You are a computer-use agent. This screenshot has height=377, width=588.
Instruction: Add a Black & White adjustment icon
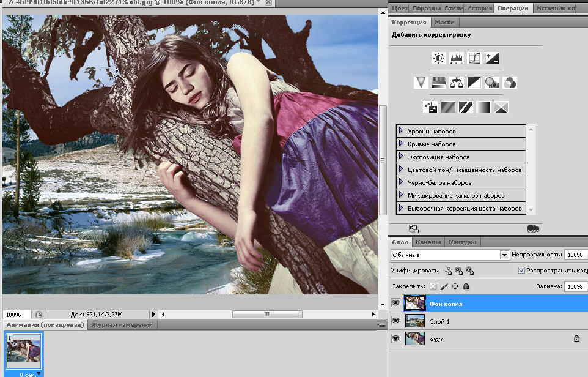click(474, 83)
